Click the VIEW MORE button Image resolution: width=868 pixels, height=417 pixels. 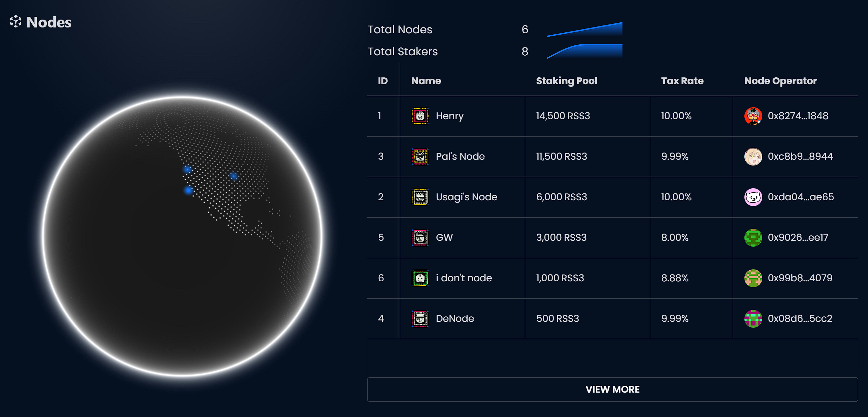click(x=612, y=389)
